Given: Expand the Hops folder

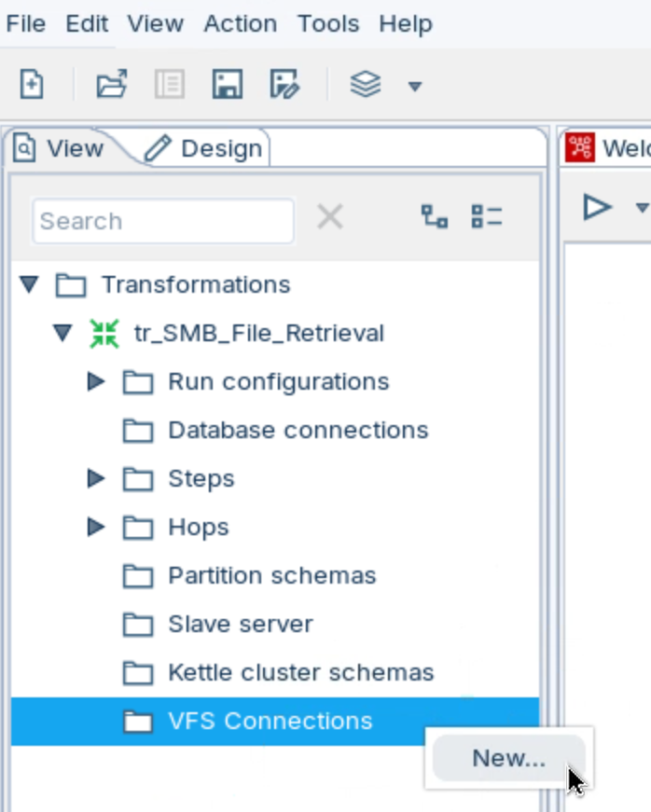Looking at the screenshot, I should coord(95,527).
